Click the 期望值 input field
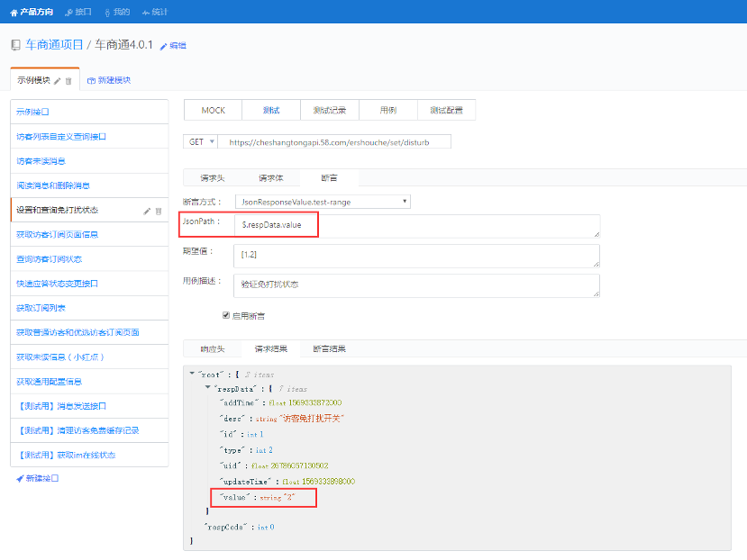 pyautogui.click(x=417, y=256)
